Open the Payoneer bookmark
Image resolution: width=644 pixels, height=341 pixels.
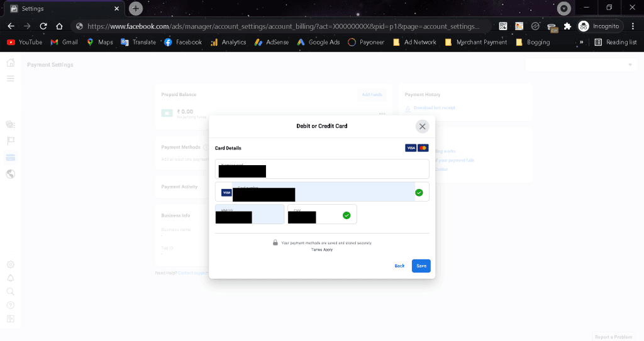point(366,42)
